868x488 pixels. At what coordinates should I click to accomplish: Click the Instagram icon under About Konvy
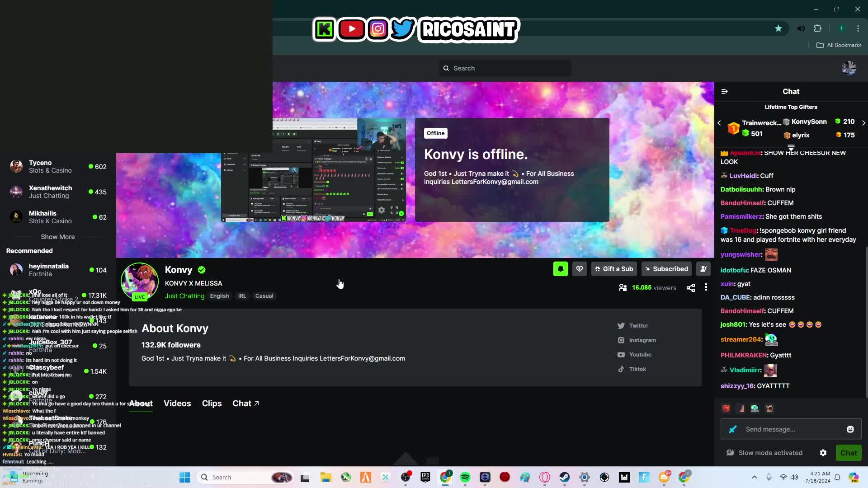(x=622, y=340)
